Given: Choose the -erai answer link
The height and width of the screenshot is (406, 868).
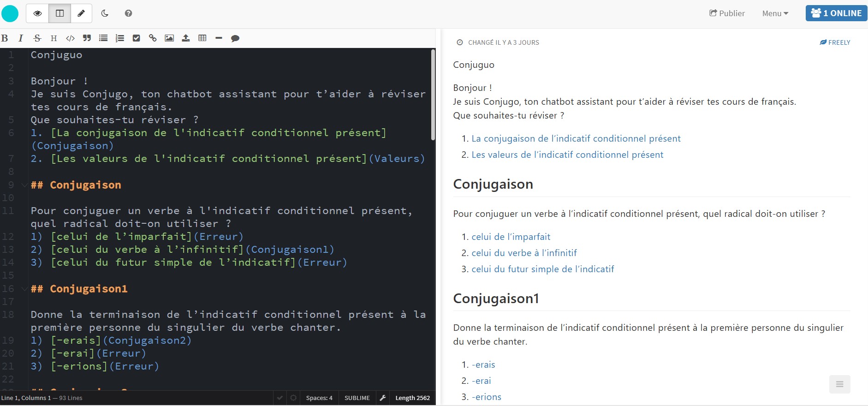Looking at the screenshot, I should pos(481,381).
